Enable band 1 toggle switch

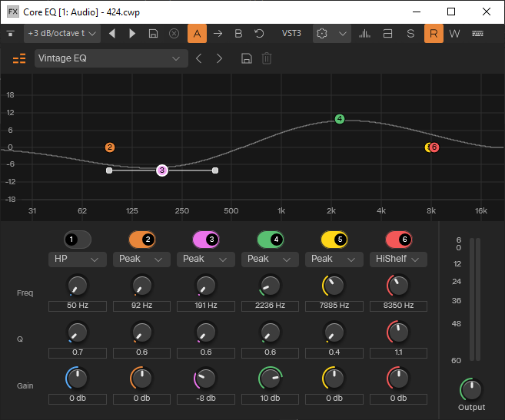(x=78, y=240)
